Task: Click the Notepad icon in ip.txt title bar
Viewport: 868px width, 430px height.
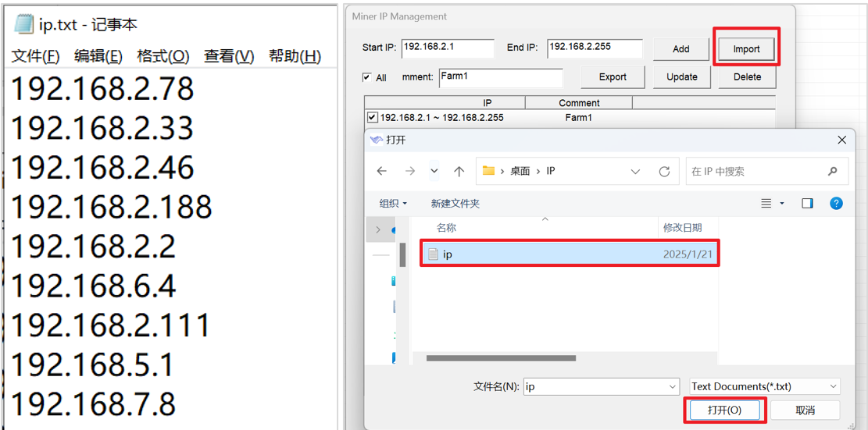Action: click(x=23, y=23)
